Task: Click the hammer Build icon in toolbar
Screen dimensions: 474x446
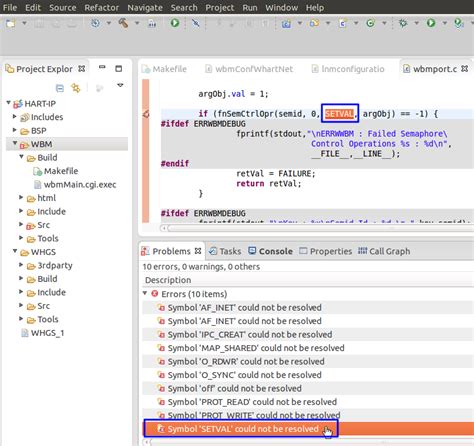Action: coord(123,23)
